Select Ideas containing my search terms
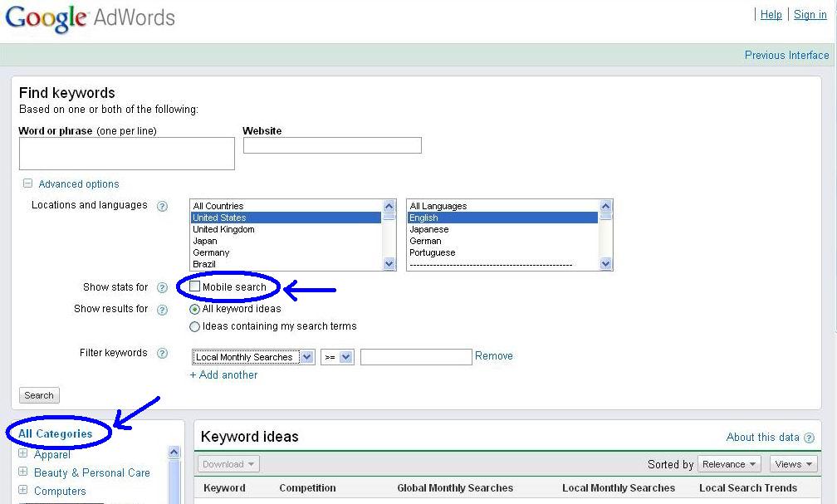This screenshot has height=504, width=837. pyautogui.click(x=195, y=327)
